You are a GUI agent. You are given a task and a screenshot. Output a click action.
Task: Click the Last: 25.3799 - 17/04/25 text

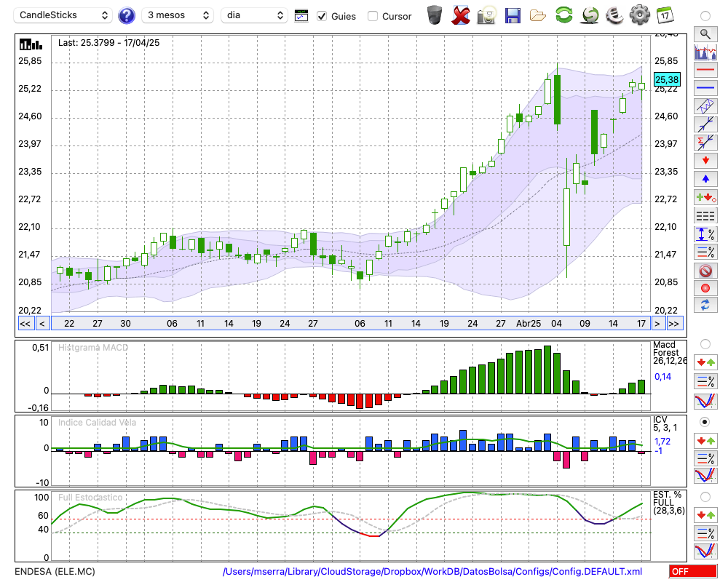[x=108, y=43]
